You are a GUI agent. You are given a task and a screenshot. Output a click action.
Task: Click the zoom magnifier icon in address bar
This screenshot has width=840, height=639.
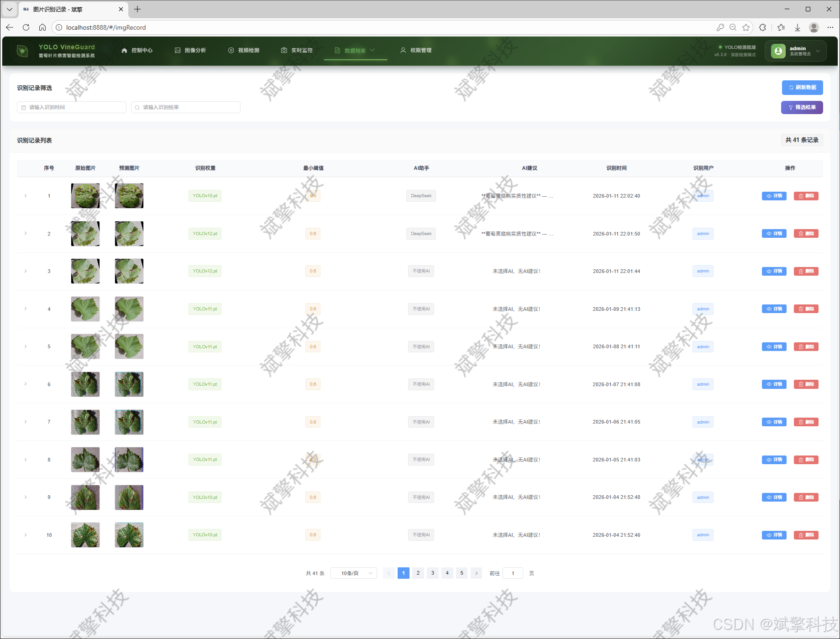(x=733, y=27)
